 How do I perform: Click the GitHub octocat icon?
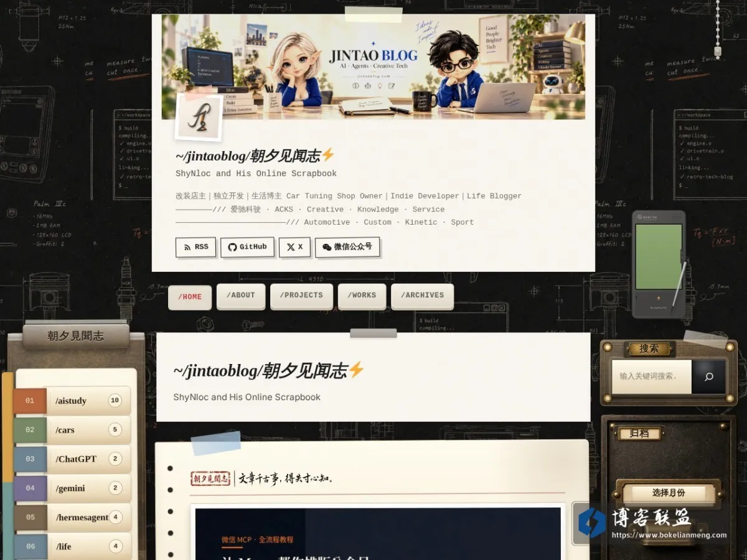232,247
